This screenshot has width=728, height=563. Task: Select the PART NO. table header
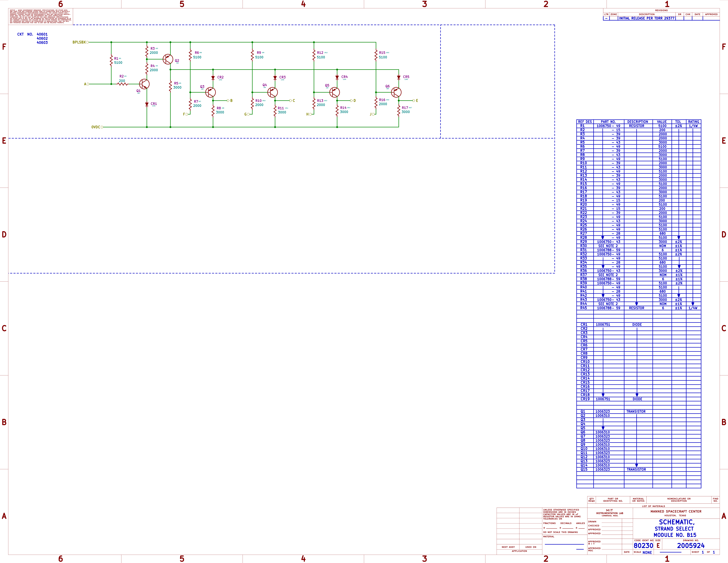(608, 122)
